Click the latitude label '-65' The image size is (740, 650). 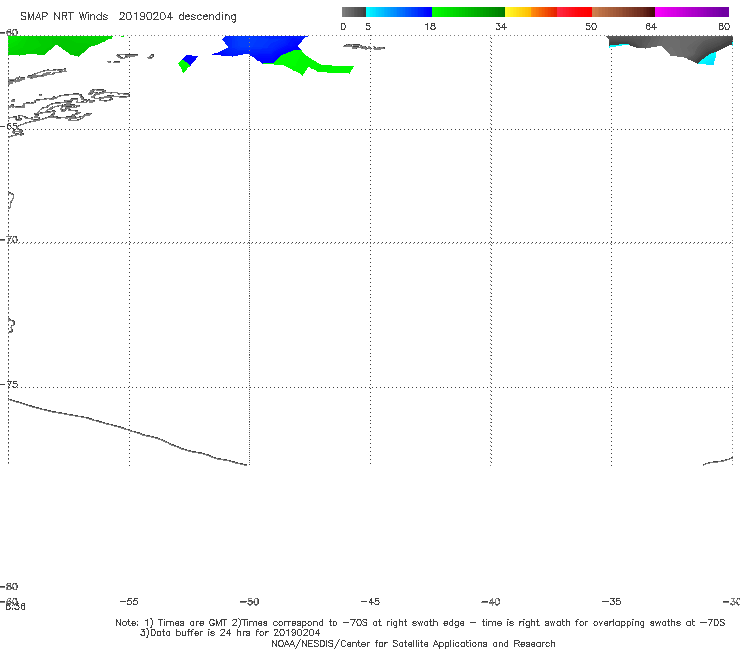9,126
